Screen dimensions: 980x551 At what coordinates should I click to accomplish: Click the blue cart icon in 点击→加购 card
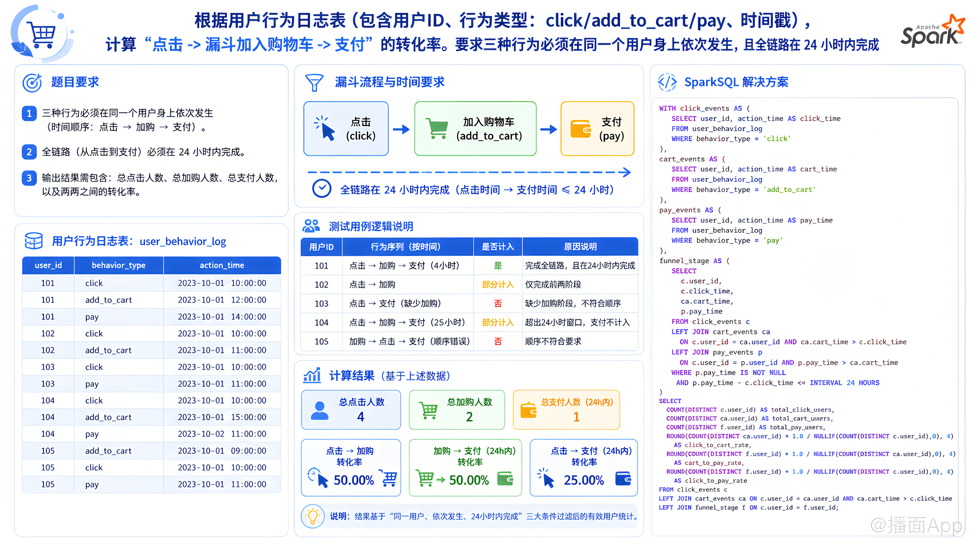point(388,478)
